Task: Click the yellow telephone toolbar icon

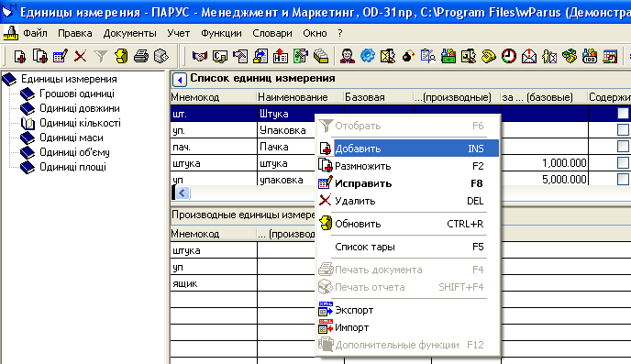Action: click(x=488, y=56)
